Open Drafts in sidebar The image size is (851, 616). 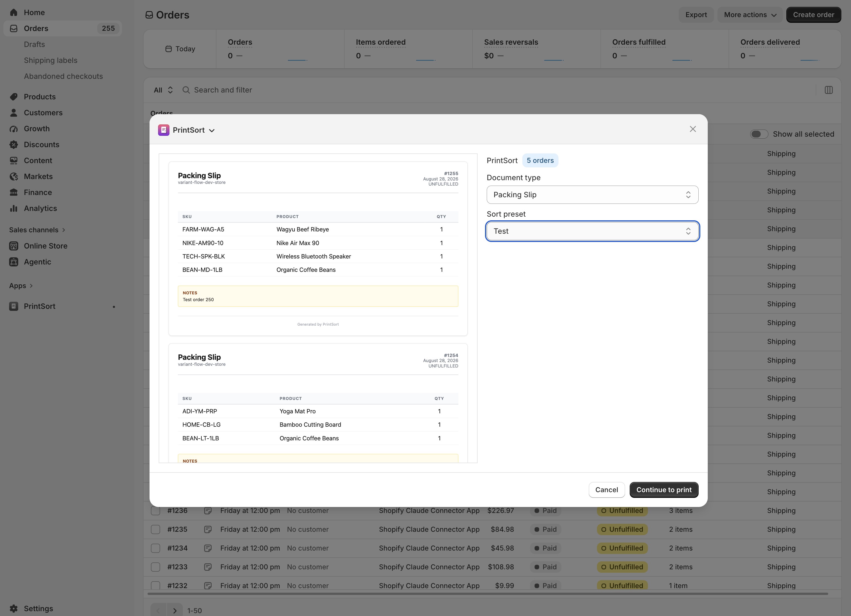click(x=34, y=44)
